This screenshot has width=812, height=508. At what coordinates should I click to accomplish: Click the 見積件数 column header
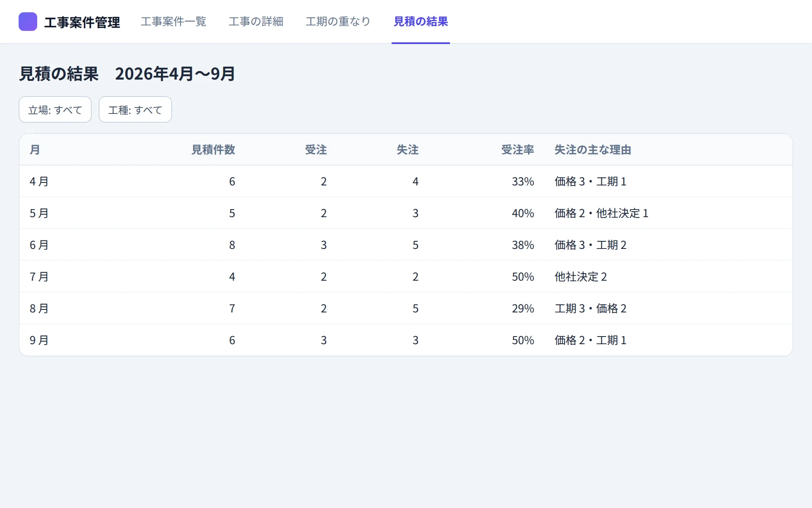pyautogui.click(x=213, y=150)
